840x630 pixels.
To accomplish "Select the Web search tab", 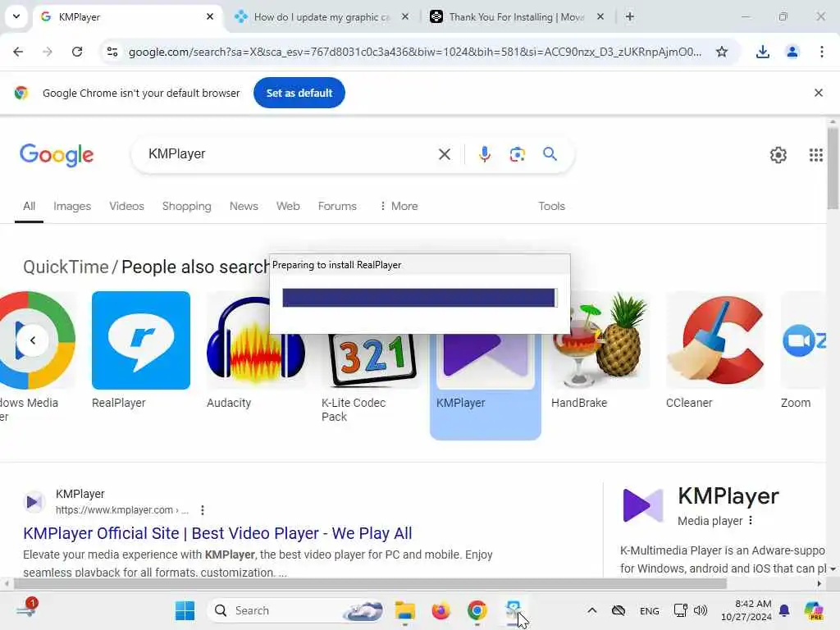I will point(288,206).
